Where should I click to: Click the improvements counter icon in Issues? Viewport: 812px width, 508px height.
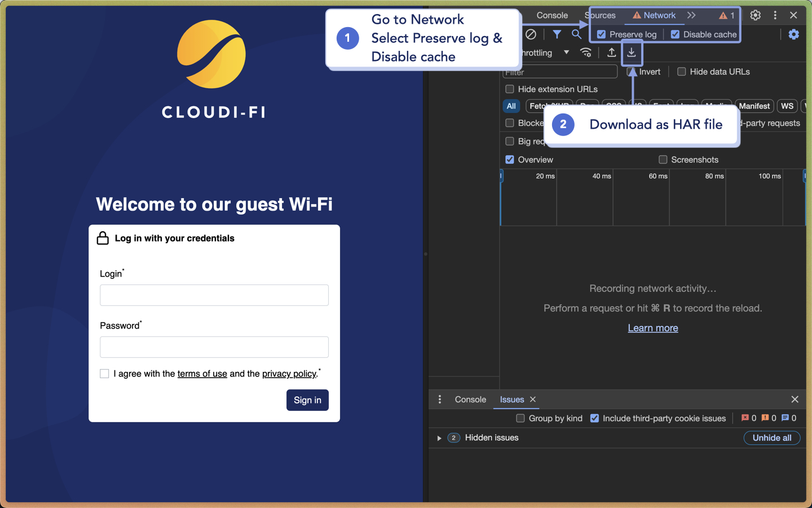785,418
